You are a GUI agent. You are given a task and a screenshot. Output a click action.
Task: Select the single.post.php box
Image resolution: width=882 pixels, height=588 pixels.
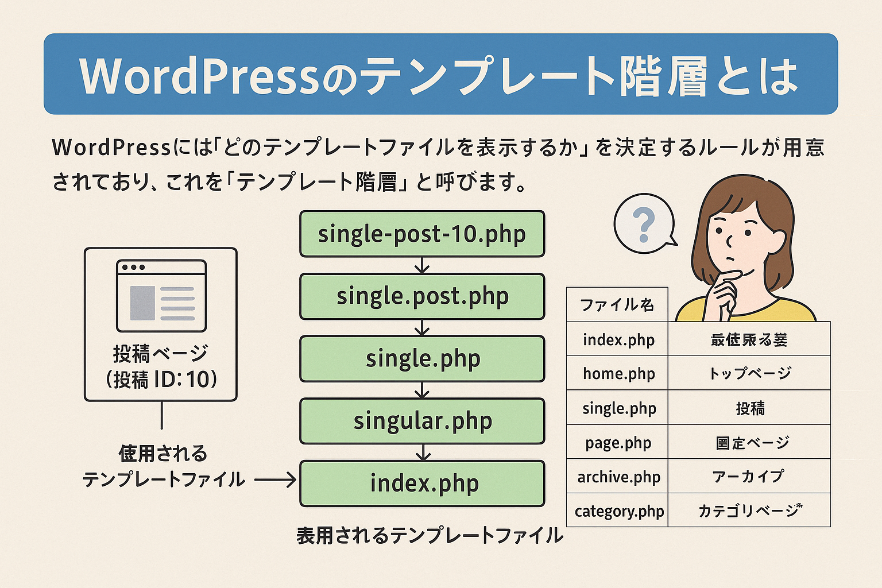point(422,296)
